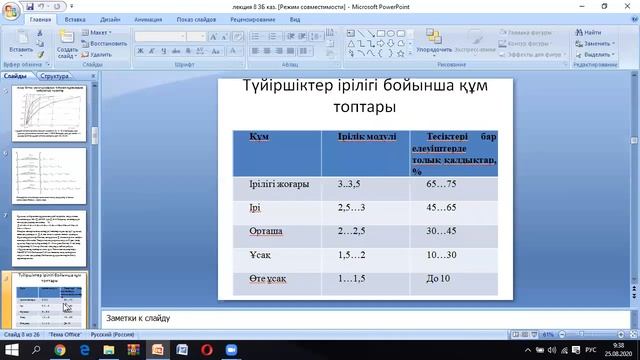Image resolution: width=640 pixels, height=360 pixels.
Task: Open the Line Spacing dropdown
Action: [x=316, y=37]
